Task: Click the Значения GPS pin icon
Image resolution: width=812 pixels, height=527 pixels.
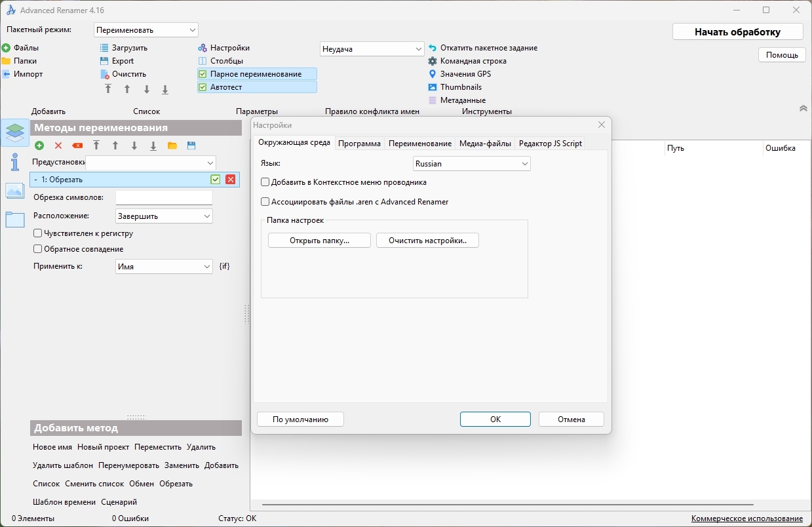Action: [433, 74]
